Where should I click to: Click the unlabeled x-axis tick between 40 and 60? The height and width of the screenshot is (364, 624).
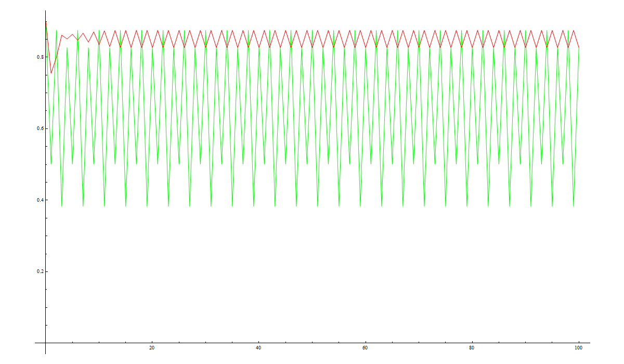coord(312,342)
